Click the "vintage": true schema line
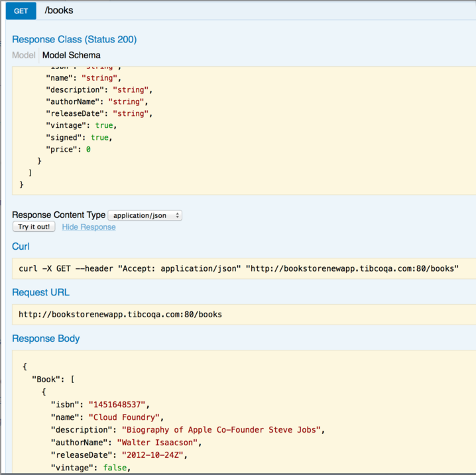The width and height of the screenshot is (476, 475). point(81,125)
